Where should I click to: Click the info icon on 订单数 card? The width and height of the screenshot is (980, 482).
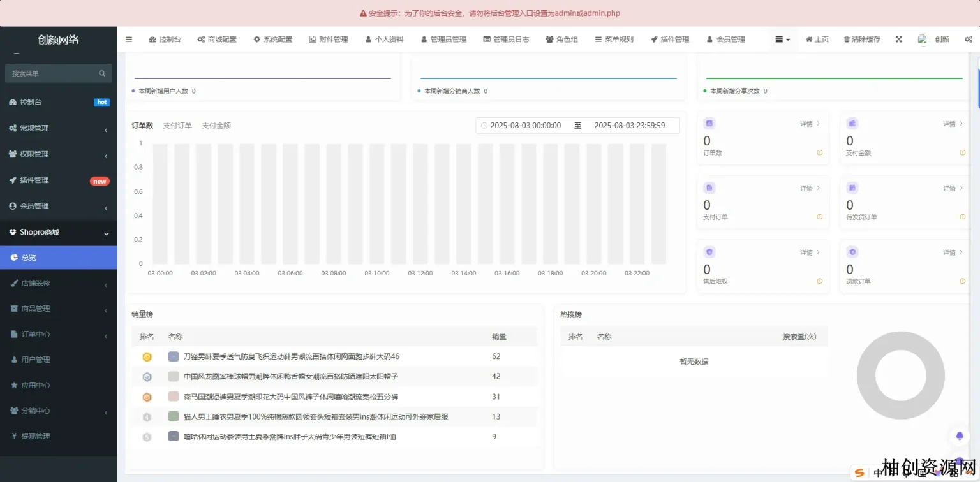819,152
